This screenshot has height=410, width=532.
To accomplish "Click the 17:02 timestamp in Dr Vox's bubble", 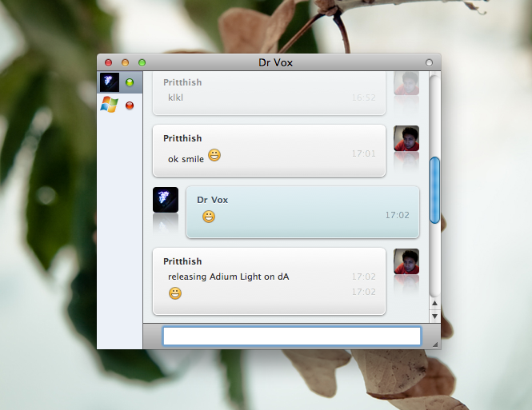I will tap(397, 215).
